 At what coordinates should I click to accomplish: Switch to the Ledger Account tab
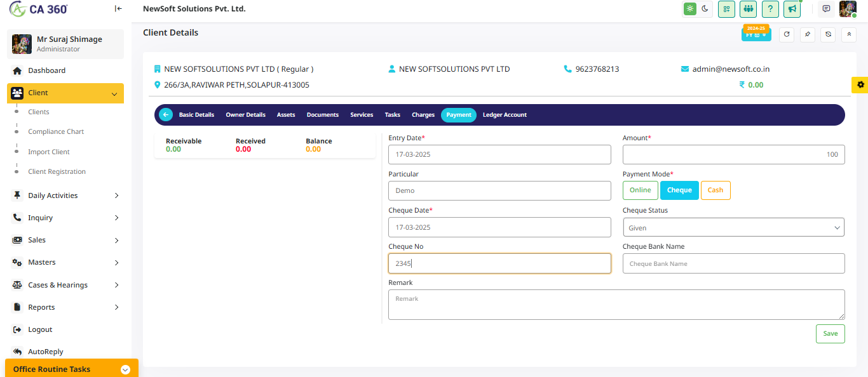pos(505,115)
